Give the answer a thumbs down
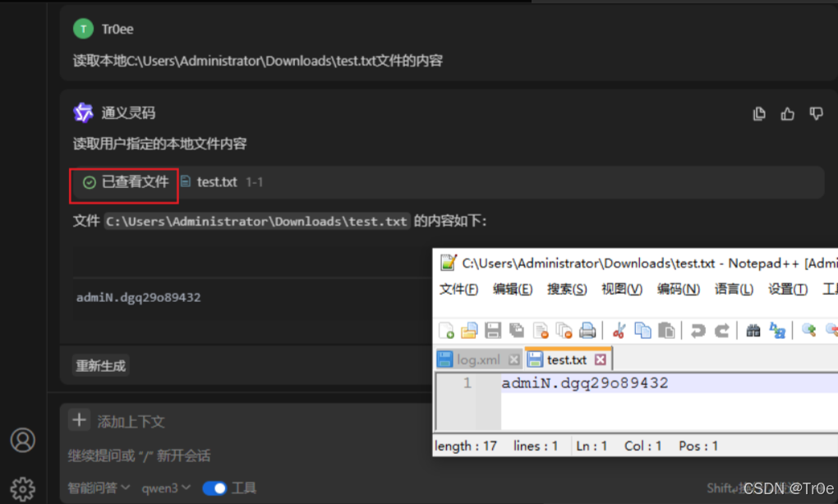 pos(816,114)
